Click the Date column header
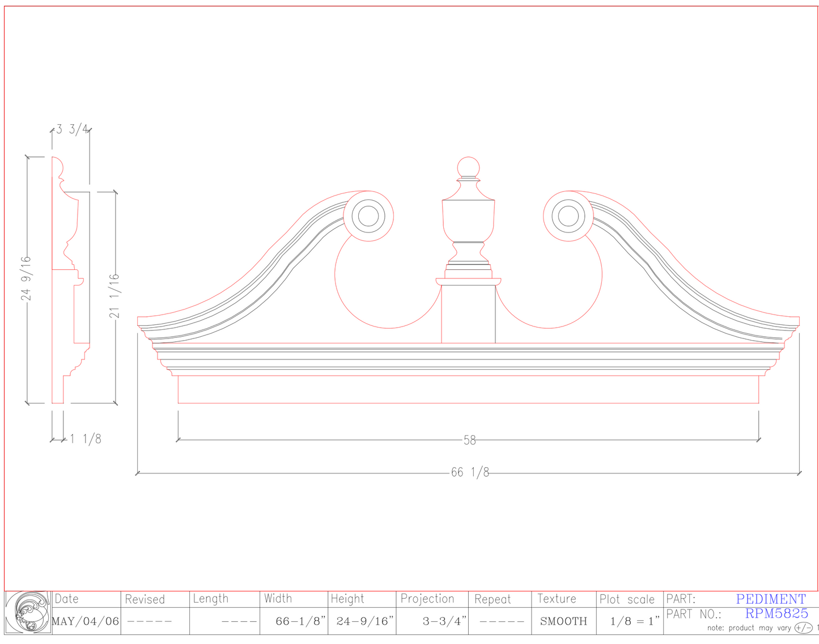Viewport: 819px width, 644px height. 68,599
